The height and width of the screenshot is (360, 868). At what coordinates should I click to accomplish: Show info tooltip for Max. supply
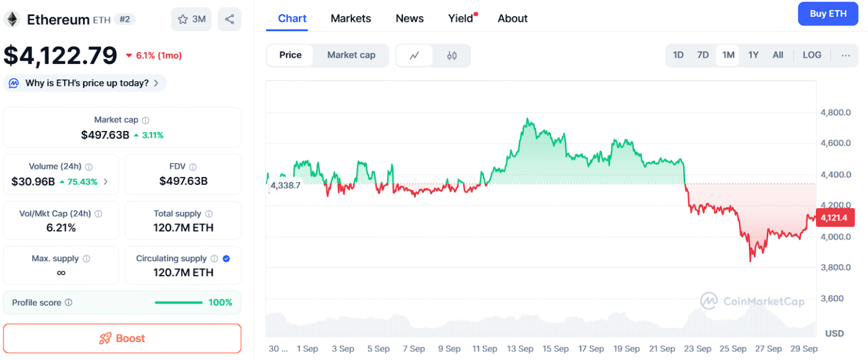pos(86,259)
